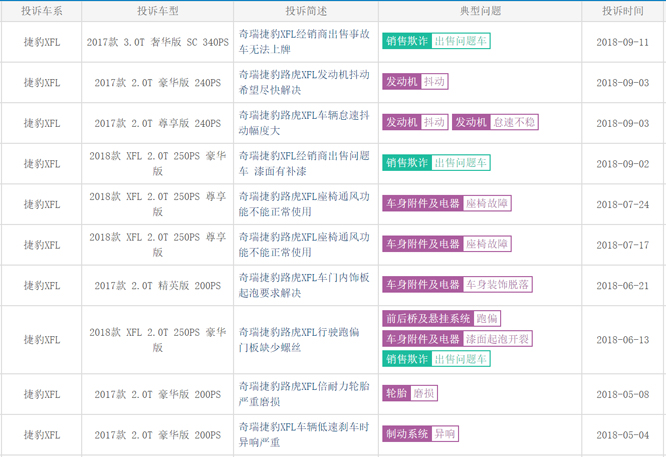Click the 漆面起泡开裂 tag
Image resolution: width=666 pixels, height=457 pixels.
457,339
